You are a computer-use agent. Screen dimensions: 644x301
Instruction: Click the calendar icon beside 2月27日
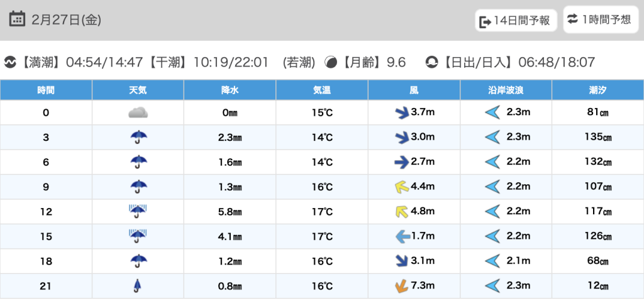point(18,19)
